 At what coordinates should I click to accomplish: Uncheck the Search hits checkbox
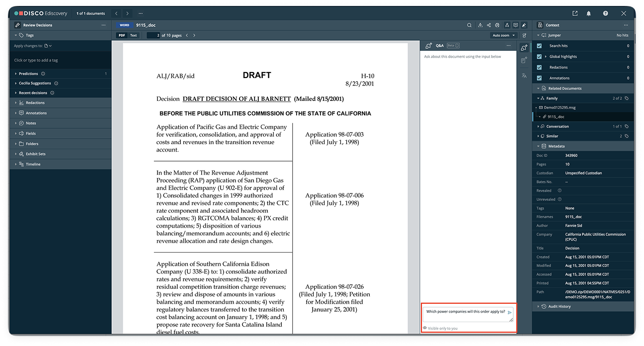click(539, 45)
